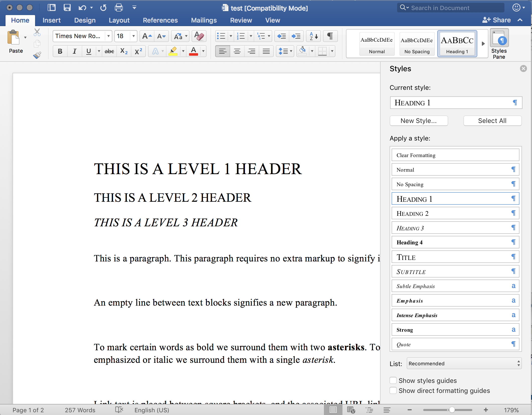Image resolution: width=532 pixels, height=415 pixels.
Task: Open the References menu tab
Action: [x=160, y=20]
